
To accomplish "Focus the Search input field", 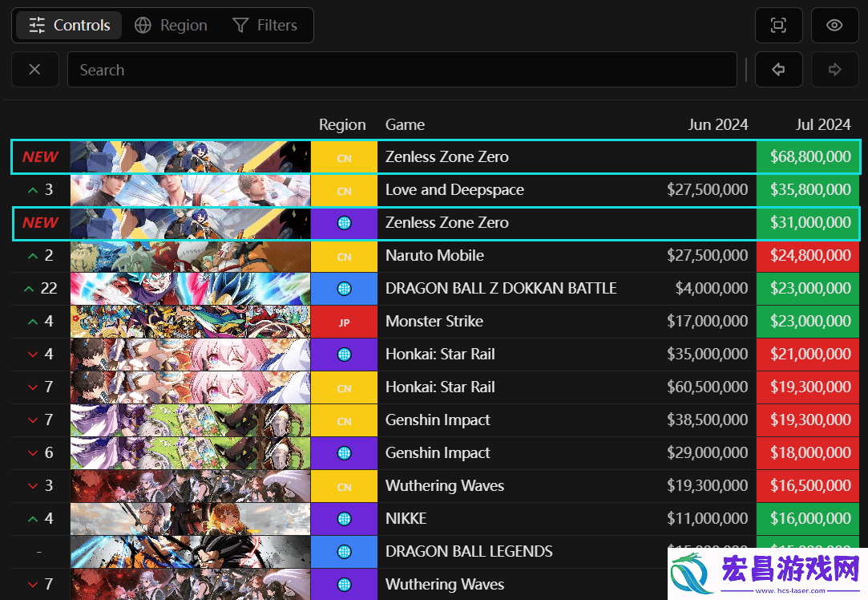I will coord(402,69).
